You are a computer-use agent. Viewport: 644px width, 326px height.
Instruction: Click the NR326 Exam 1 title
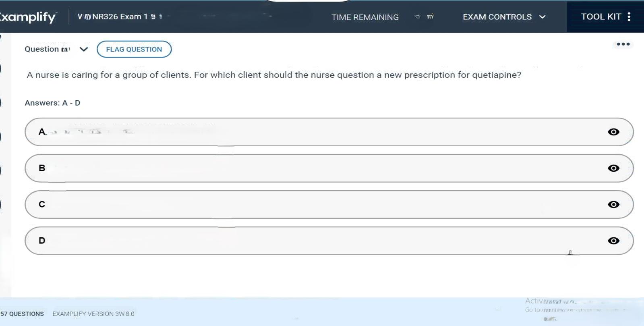[x=120, y=17]
